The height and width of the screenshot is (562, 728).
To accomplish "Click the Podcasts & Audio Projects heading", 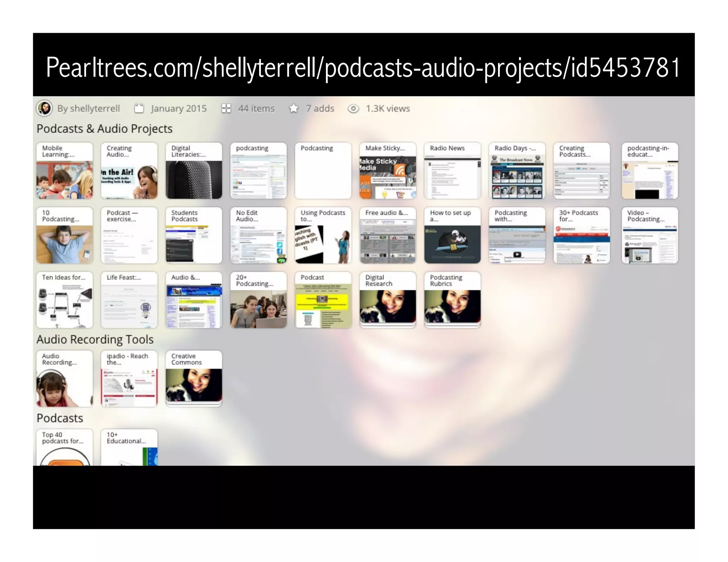I will 105,129.
